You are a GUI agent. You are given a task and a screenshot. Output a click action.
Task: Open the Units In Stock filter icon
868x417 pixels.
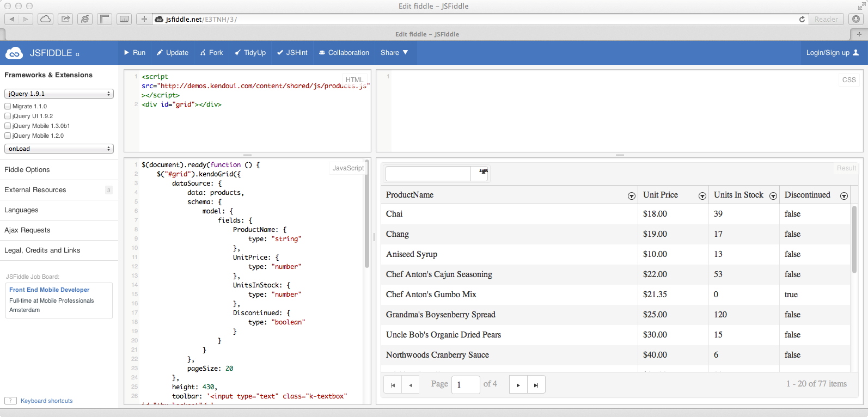(773, 196)
